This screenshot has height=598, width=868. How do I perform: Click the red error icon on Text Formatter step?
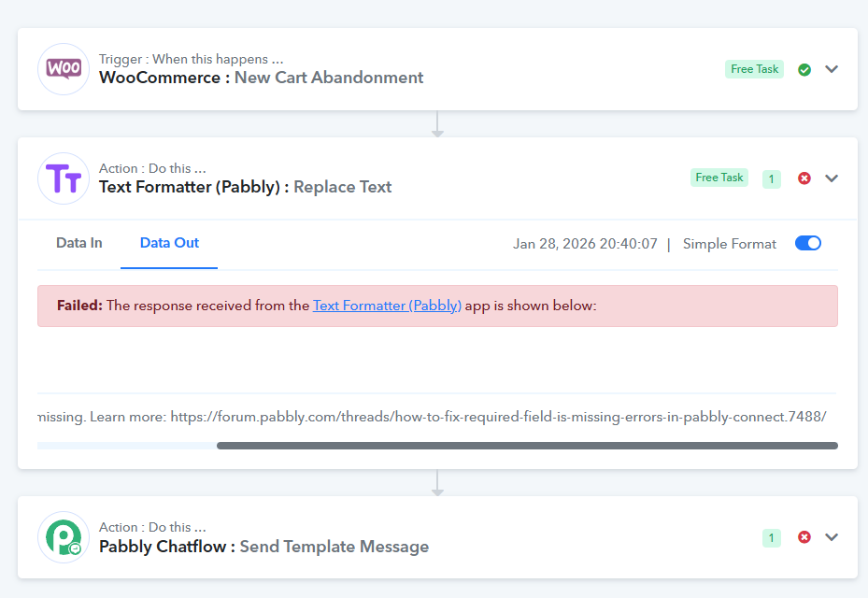[x=804, y=178]
